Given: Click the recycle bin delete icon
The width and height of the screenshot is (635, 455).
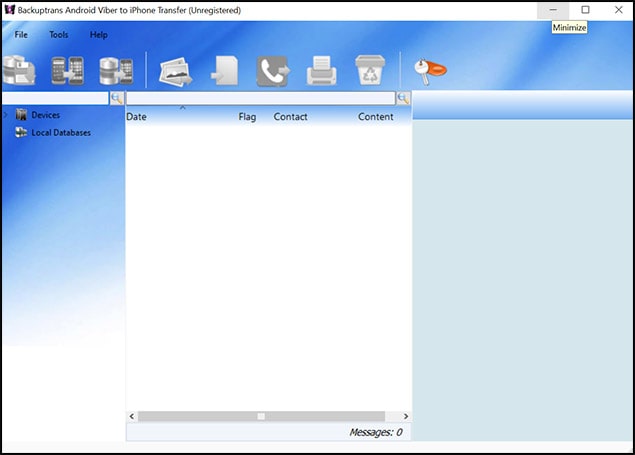Looking at the screenshot, I should tap(370, 70).
